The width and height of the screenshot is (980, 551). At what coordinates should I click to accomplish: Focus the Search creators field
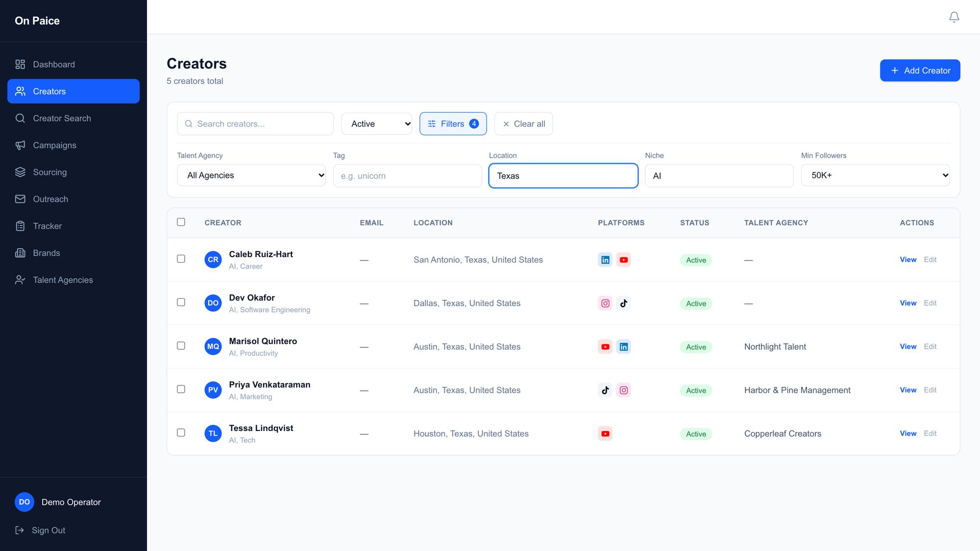[x=255, y=124]
